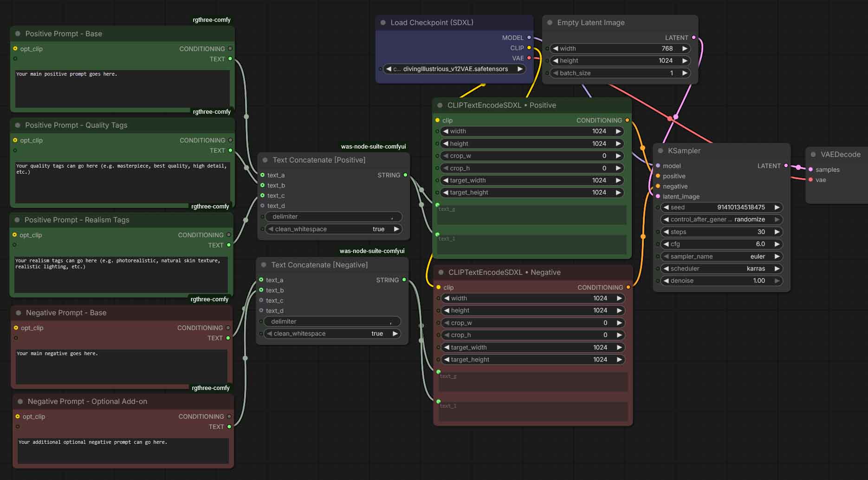Click the CONDITIONING output of CLIPTextEncodeSDXL Negative
This screenshot has width=868, height=480.
[628, 287]
